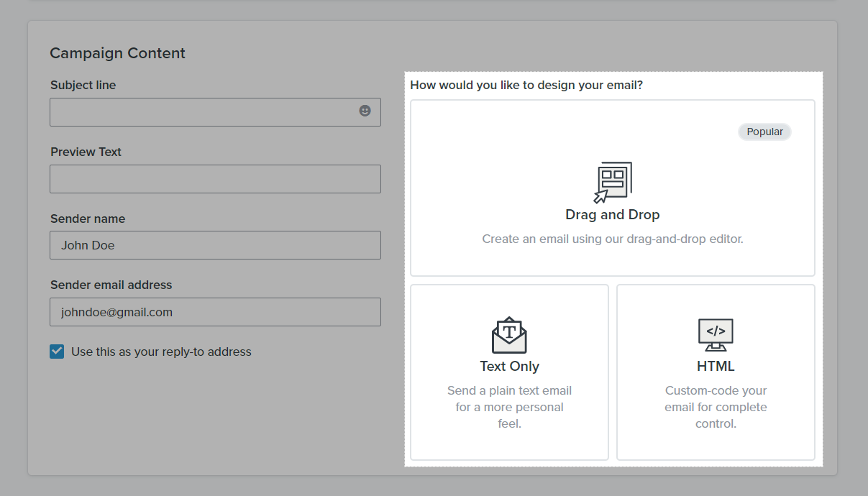Focus the Subject line input field
868x496 pixels.
215,112
